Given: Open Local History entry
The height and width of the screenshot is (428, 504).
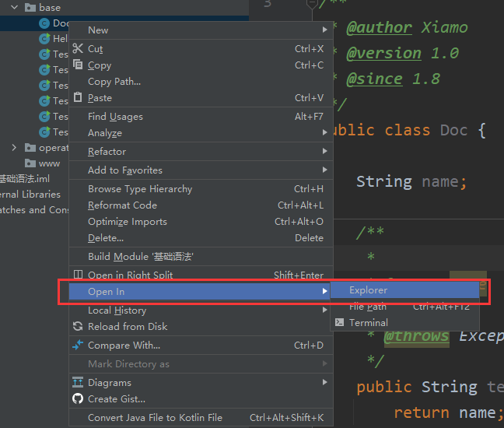Looking at the screenshot, I should pos(201,310).
